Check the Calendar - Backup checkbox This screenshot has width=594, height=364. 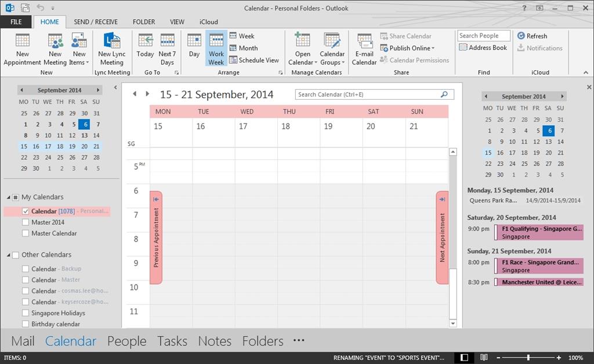[26, 268]
